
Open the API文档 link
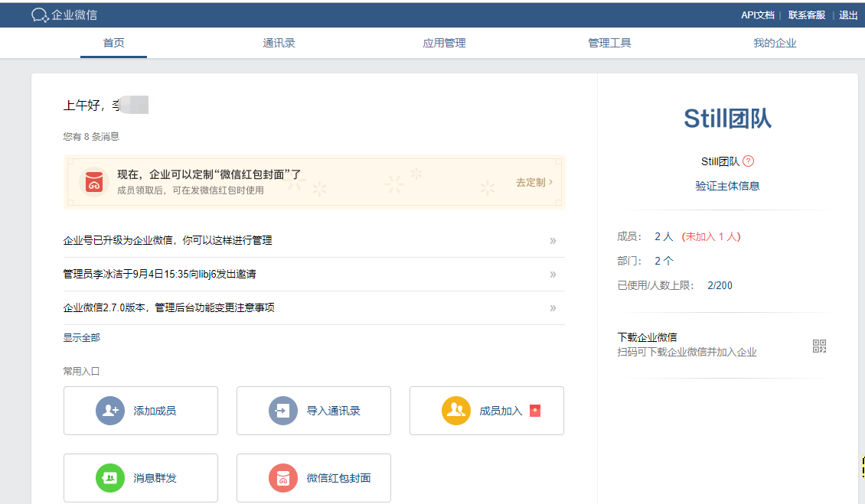(757, 15)
